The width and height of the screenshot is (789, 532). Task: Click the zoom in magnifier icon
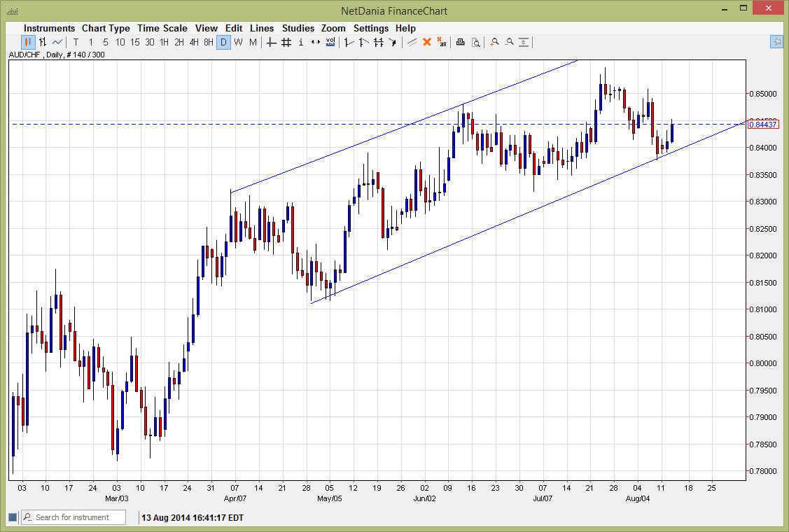(495, 42)
